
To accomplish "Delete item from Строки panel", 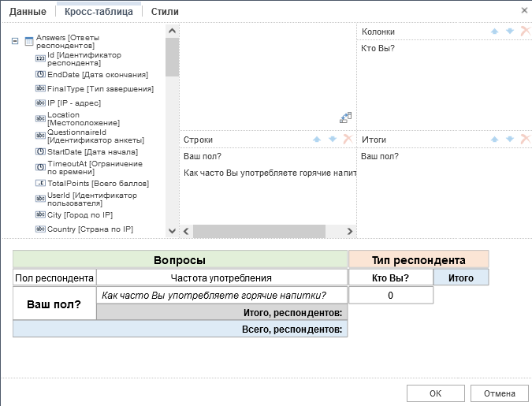I will (347, 140).
